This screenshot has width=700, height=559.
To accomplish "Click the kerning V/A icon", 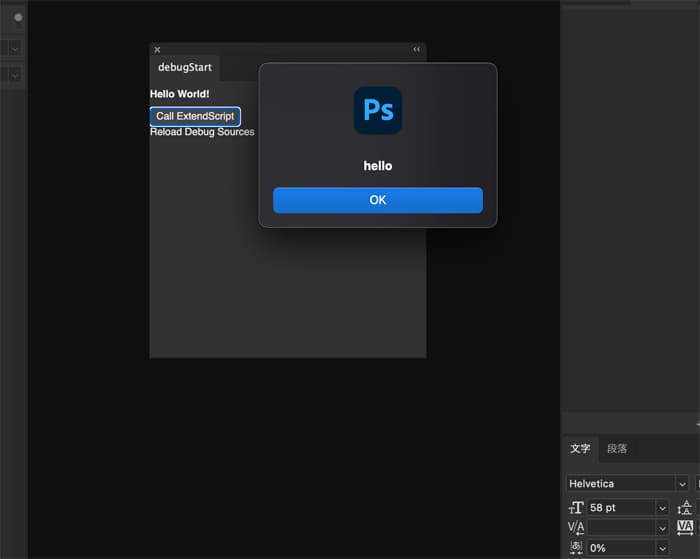I will pos(576,528).
